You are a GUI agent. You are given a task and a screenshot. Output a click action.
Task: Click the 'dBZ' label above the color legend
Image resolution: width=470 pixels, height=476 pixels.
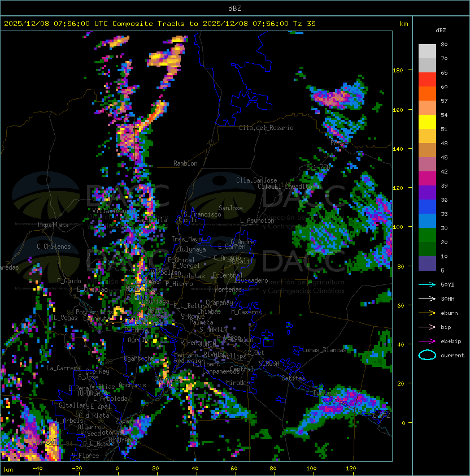click(441, 31)
